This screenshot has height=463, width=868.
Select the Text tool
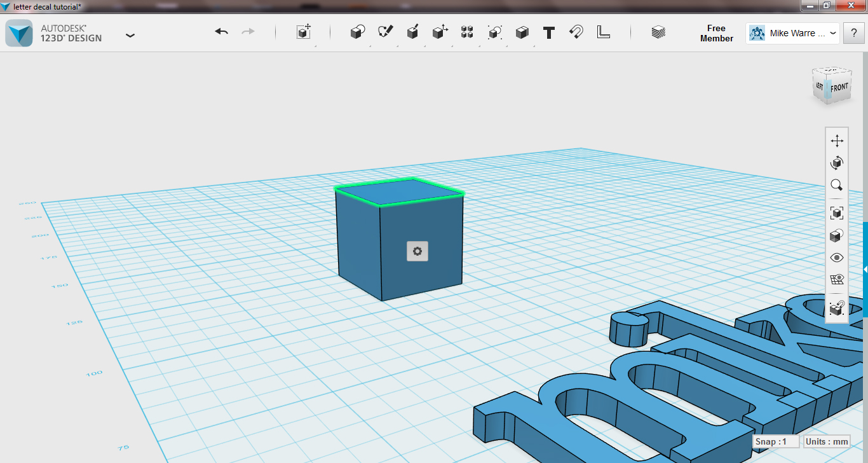click(549, 32)
